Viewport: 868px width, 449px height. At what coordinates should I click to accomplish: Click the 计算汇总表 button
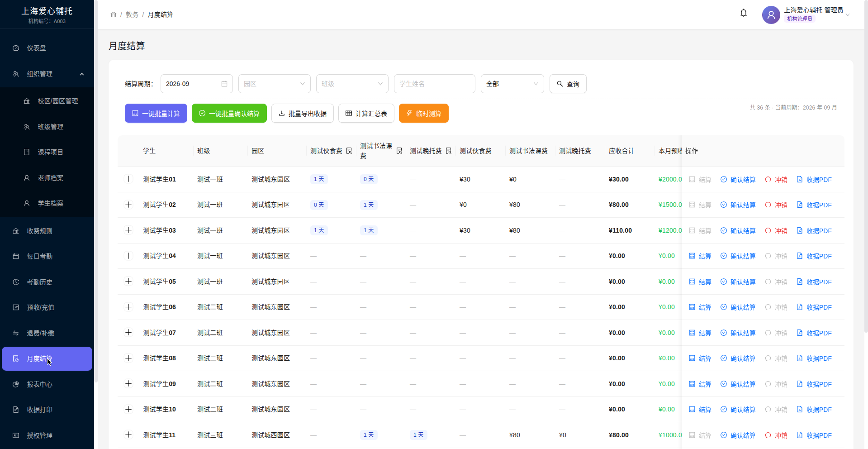tap(366, 113)
